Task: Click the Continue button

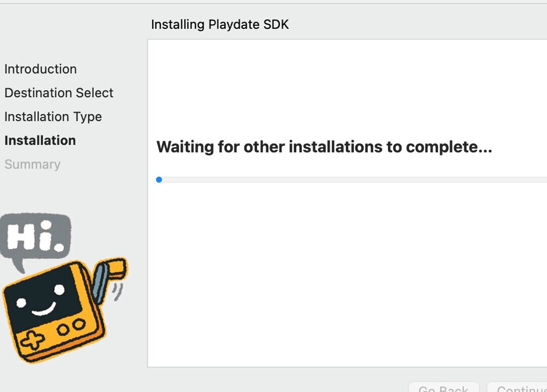Action: [517, 387]
